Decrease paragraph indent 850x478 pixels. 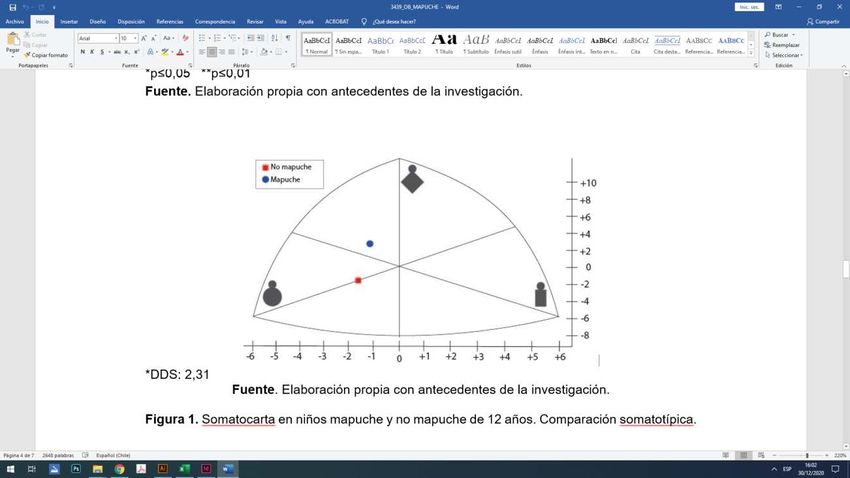click(x=250, y=38)
